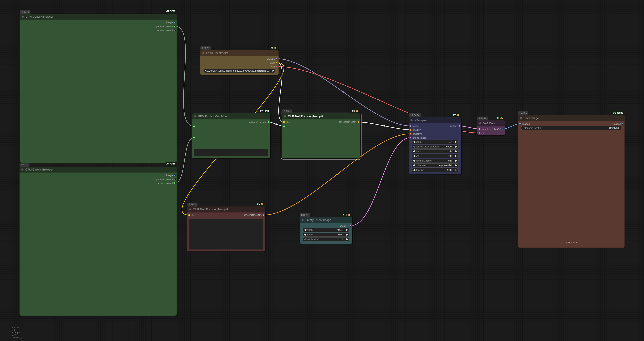Decrease steps value using left arrow

414,151
